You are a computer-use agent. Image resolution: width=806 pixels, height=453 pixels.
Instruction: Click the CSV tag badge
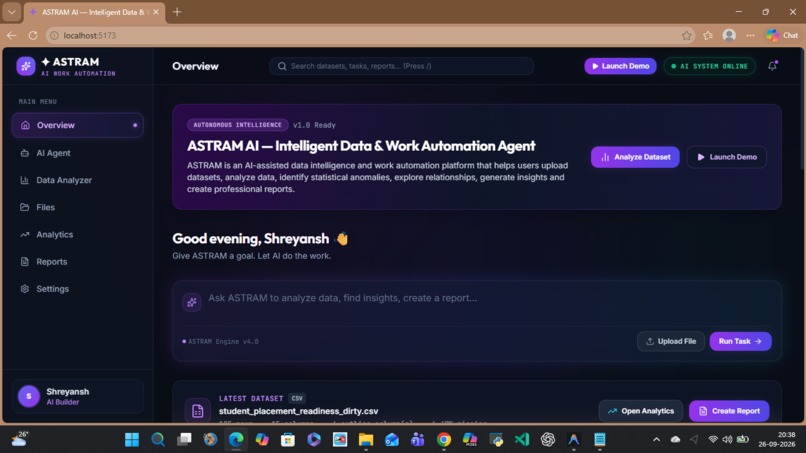pos(297,398)
